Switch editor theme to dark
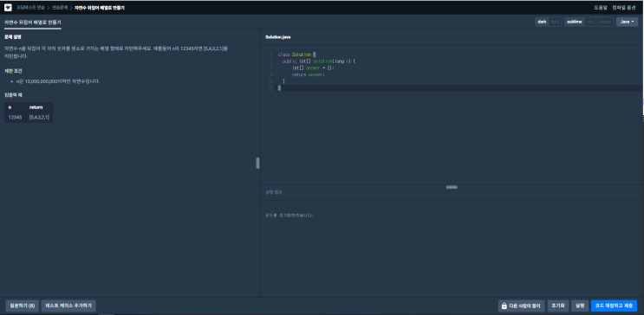This screenshot has height=315, width=644. point(542,22)
